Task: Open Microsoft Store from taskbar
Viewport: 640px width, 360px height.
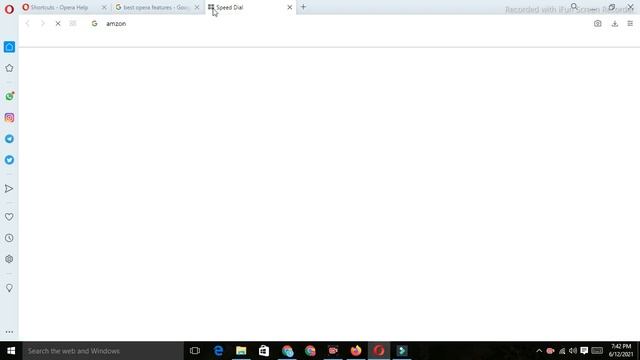Action: point(264,351)
